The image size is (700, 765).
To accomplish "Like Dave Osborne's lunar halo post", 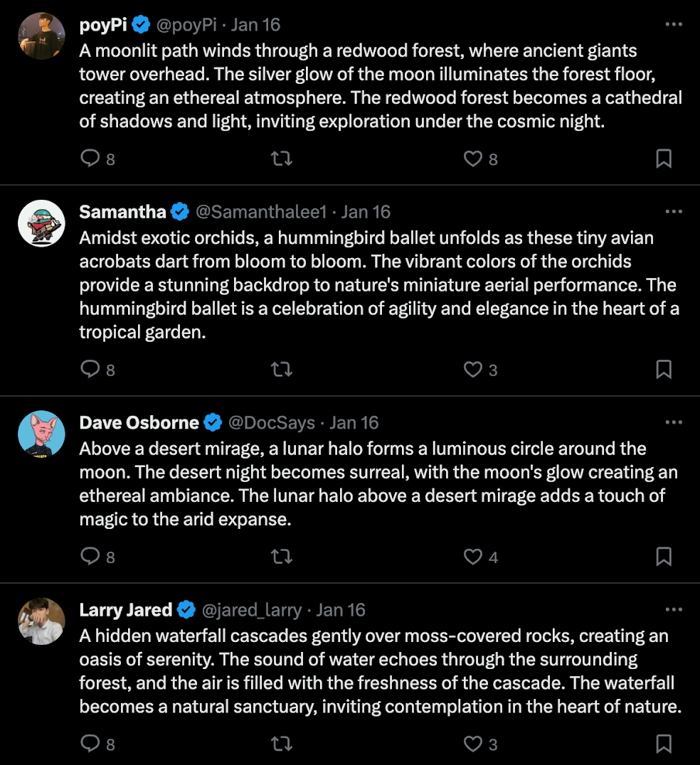I will 473,557.
